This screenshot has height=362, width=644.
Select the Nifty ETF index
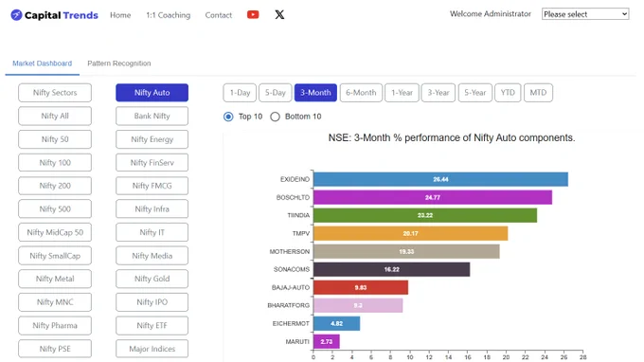(x=152, y=325)
